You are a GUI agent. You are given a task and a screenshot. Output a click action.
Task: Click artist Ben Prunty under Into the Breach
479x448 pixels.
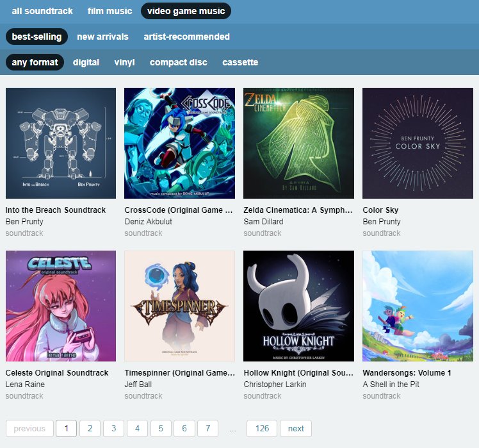(x=24, y=221)
